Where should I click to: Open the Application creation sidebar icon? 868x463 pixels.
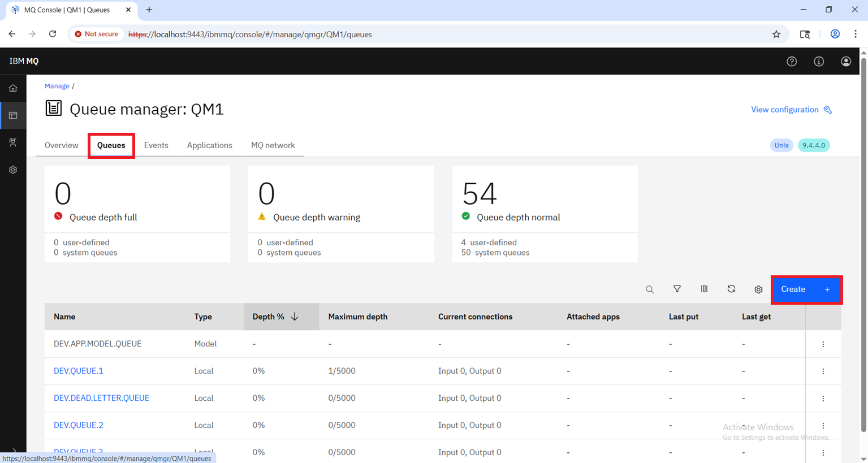pos(13,142)
